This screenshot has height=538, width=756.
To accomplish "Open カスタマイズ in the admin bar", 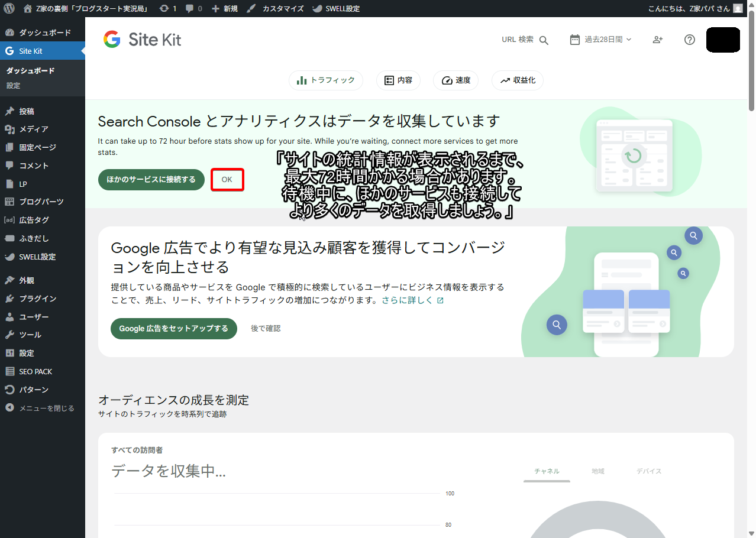I will click(x=275, y=8).
